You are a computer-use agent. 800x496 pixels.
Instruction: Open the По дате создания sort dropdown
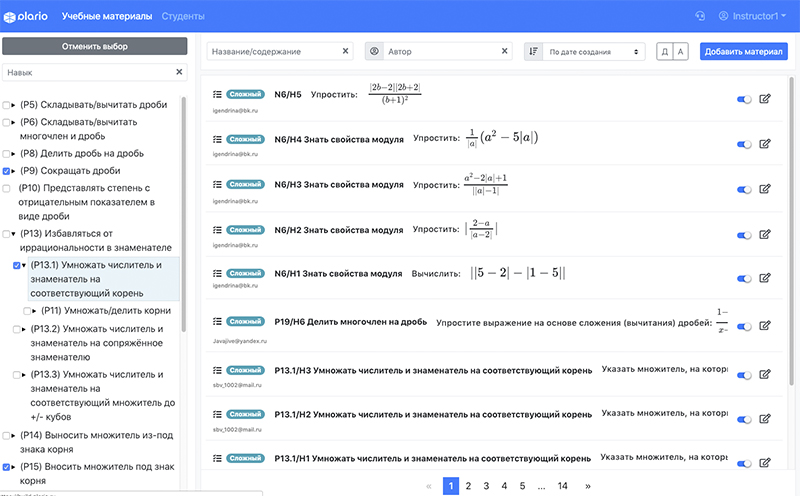tap(593, 52)
